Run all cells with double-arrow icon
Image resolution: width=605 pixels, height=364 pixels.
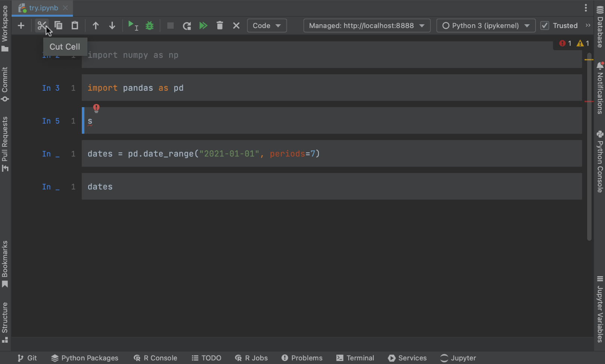[x=203, y=26]
